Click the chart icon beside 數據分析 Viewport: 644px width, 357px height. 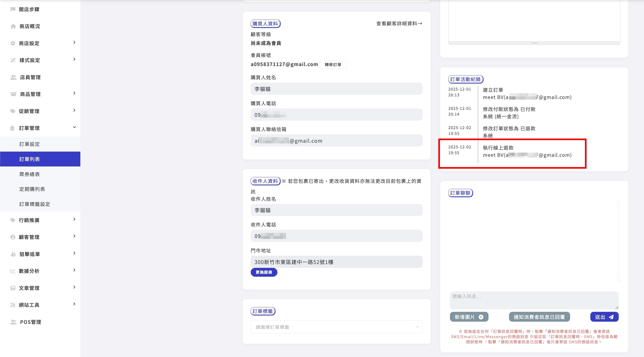pyautogui.click(x=13, y=271)
